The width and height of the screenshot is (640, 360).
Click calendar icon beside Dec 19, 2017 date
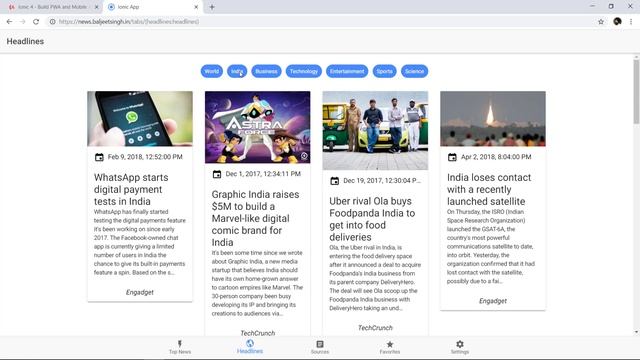(334, 181)
